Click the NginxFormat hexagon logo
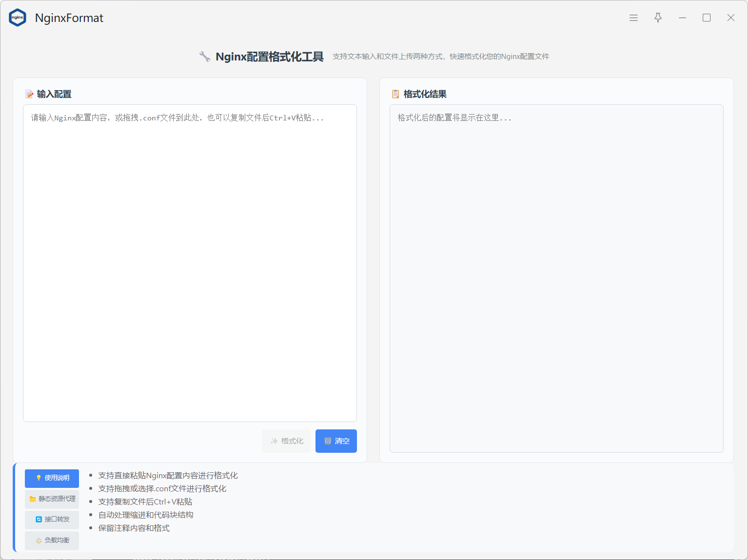 pyautogui.click(x=18, y=18)
